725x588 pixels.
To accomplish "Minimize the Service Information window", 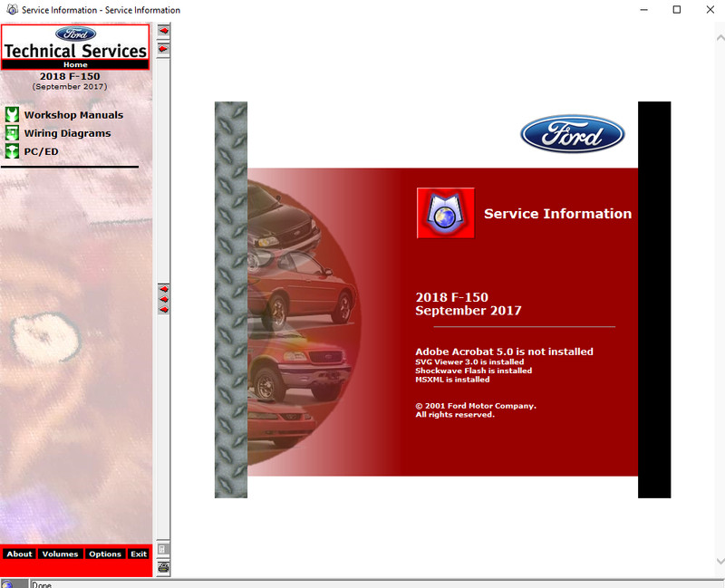I will pyautogui.click(x=643, y=10).
